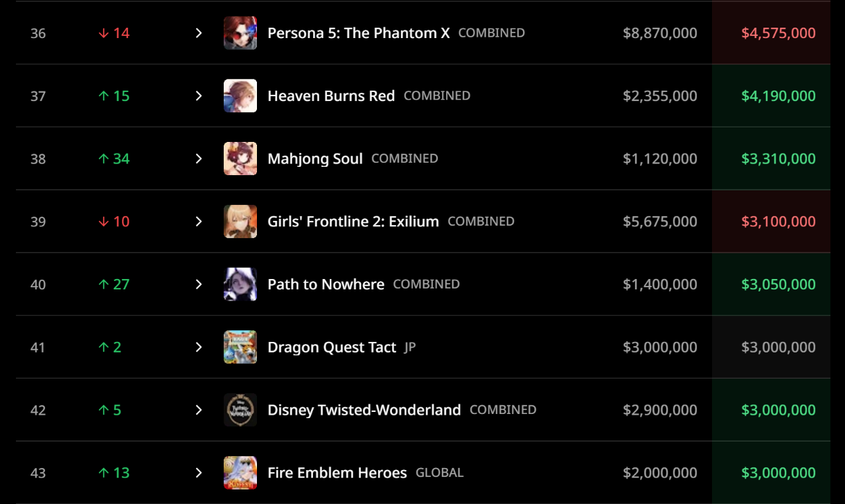
Task: Click the Heaven Burns Red game icon
Action: click(x=240, y=96)
